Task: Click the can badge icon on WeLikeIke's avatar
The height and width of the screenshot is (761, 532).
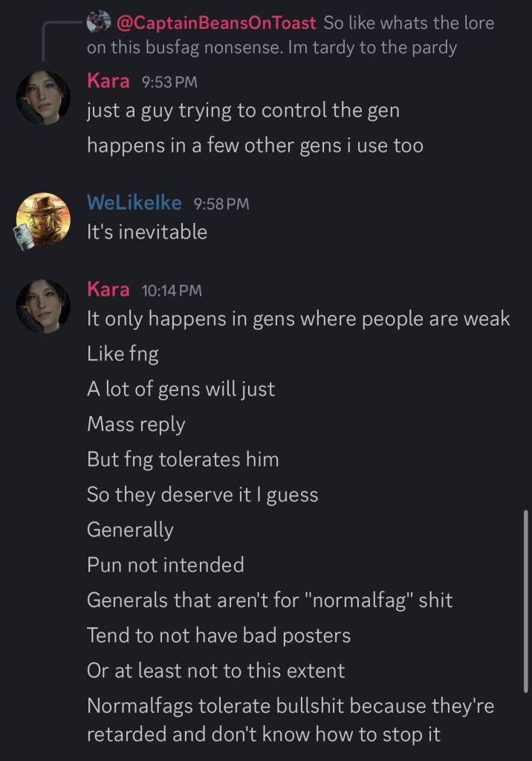Action: (x=23, y=238)
